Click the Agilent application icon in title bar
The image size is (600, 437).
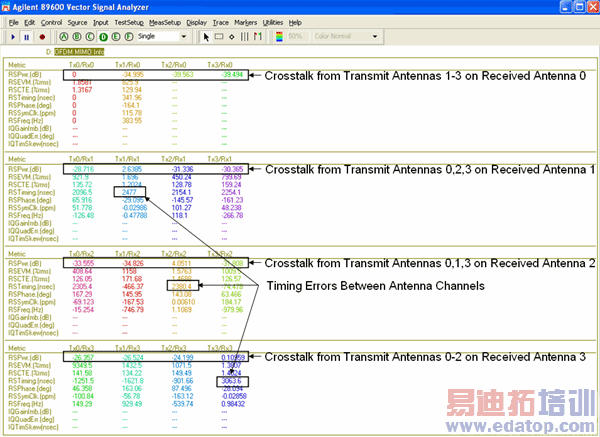click(x=5, y=7)
